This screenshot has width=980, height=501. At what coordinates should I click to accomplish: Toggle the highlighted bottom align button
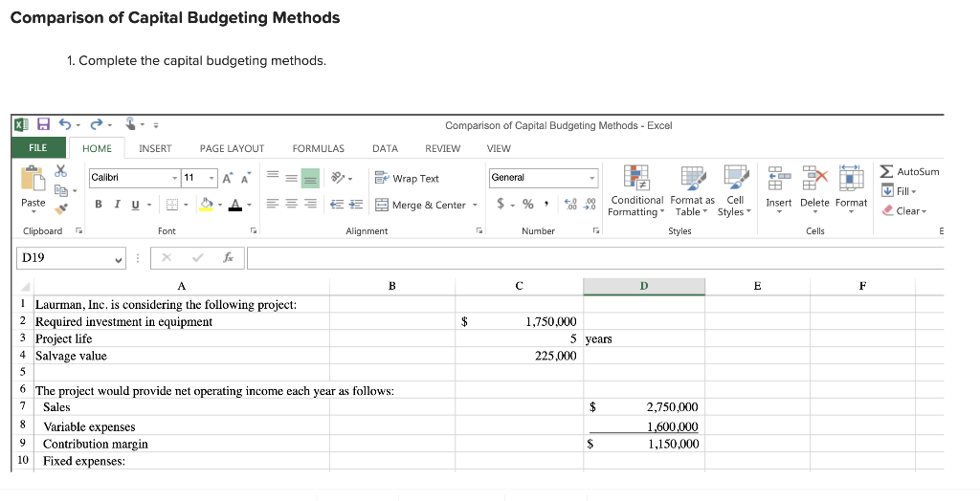click(310, 178)
